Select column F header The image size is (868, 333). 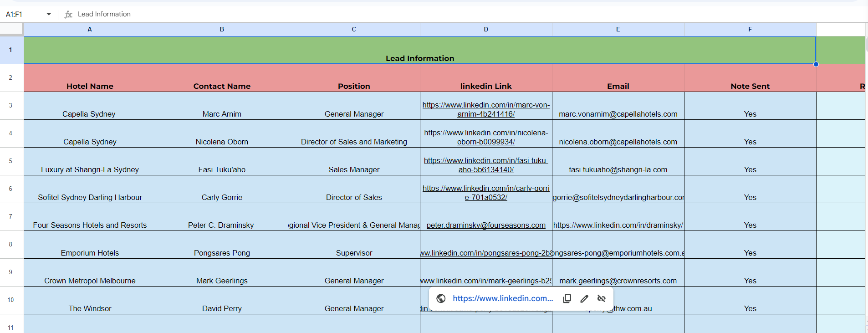coord(750,29)
